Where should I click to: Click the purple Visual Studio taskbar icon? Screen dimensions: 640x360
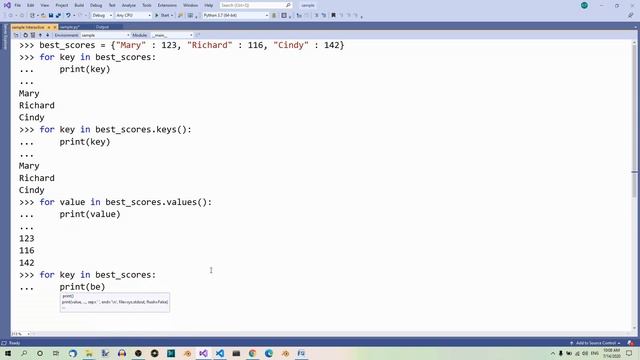click(203, 353)
